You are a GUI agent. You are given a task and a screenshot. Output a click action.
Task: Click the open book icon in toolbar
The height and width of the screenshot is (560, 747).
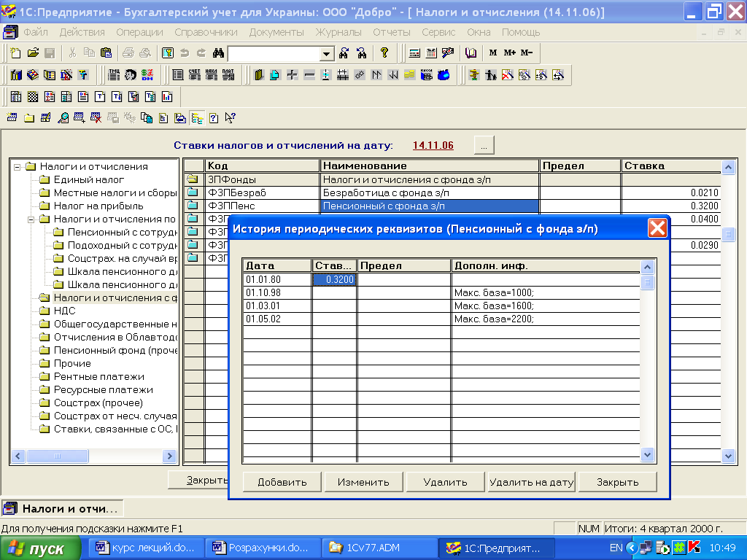[x=471, y=53]
